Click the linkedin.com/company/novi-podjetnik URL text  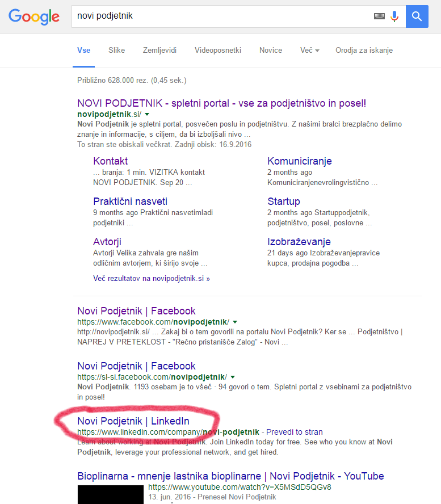168,432
